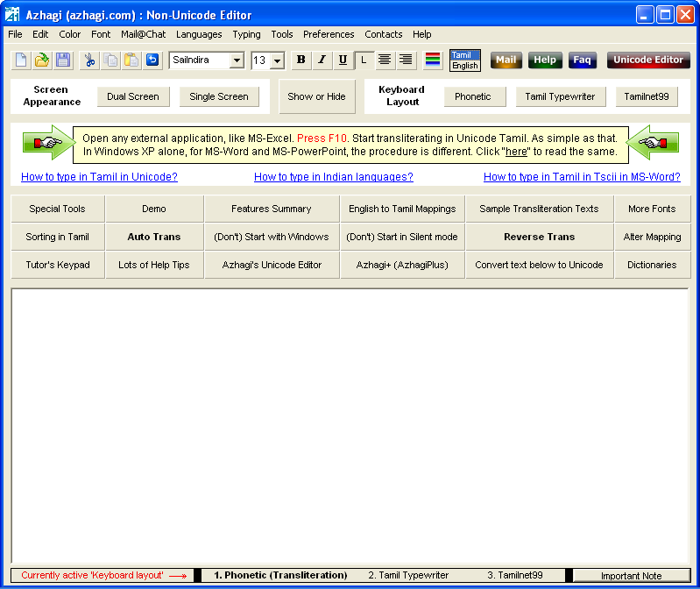Screen dimensions: 700x589
Task: Toggle italic formatting
Action: (322, 60)
